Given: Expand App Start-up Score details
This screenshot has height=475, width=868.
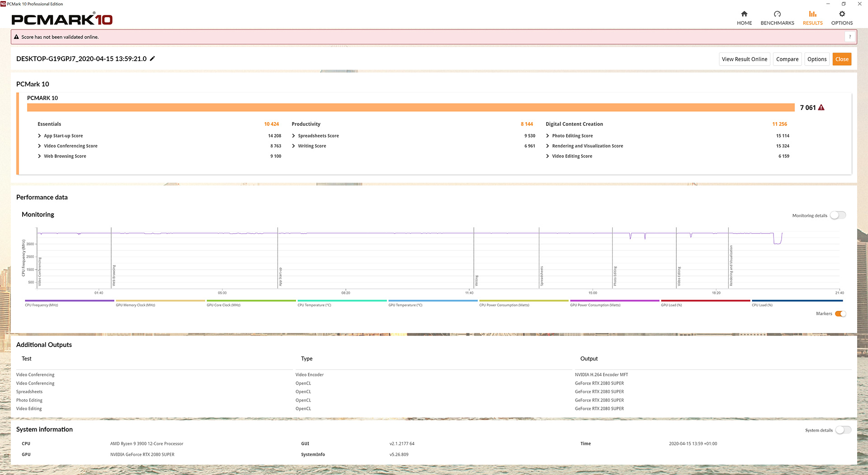Looking at the screenshot, I should click(40, 136).
